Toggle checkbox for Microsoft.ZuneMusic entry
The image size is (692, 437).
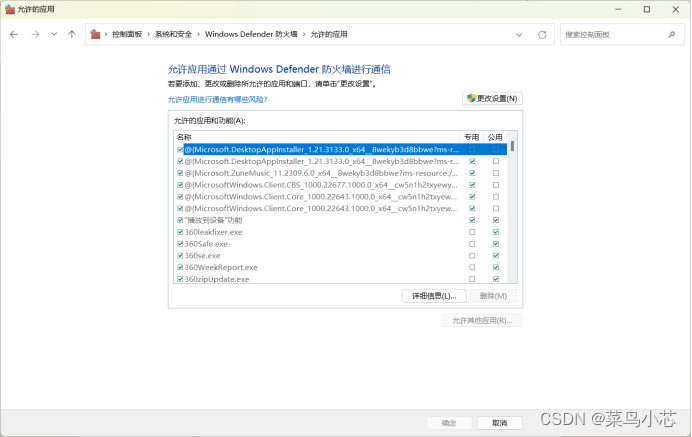click(180, 173)
